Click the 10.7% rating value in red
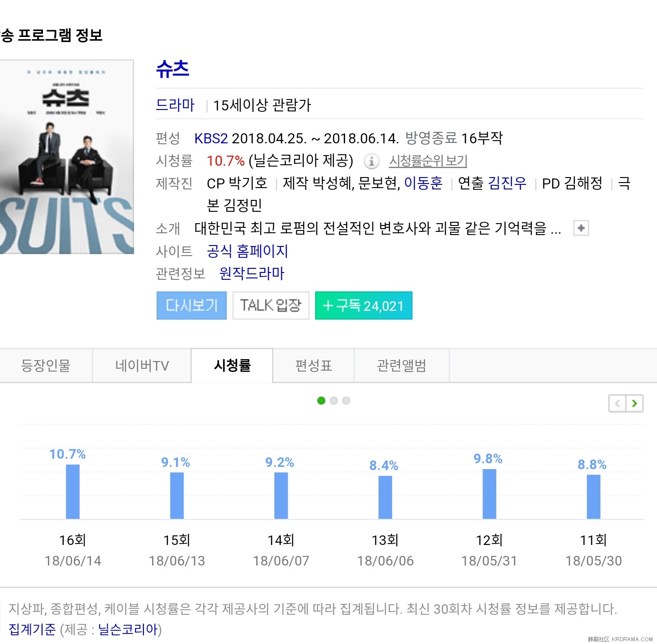The height and width of the screenshot is (644, 657). (226, 161)
